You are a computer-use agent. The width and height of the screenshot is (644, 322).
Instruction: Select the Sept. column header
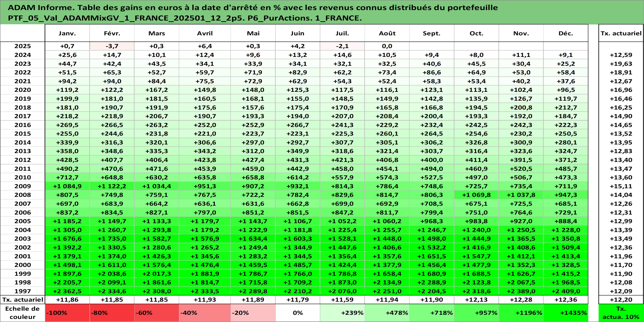432,33
